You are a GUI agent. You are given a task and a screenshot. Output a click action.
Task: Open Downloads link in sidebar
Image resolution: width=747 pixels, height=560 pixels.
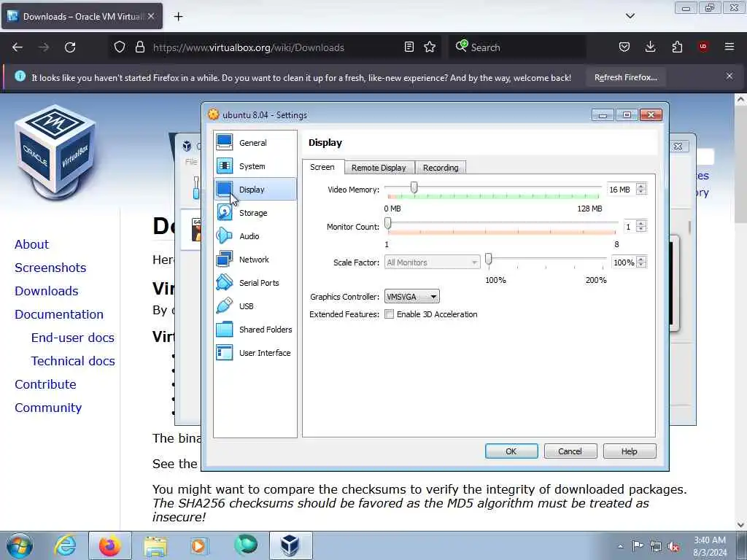(46, 291)
